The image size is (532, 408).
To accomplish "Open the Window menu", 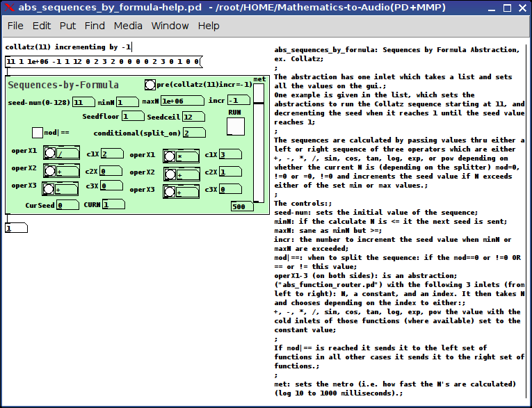I will click(x=170, y=26).
